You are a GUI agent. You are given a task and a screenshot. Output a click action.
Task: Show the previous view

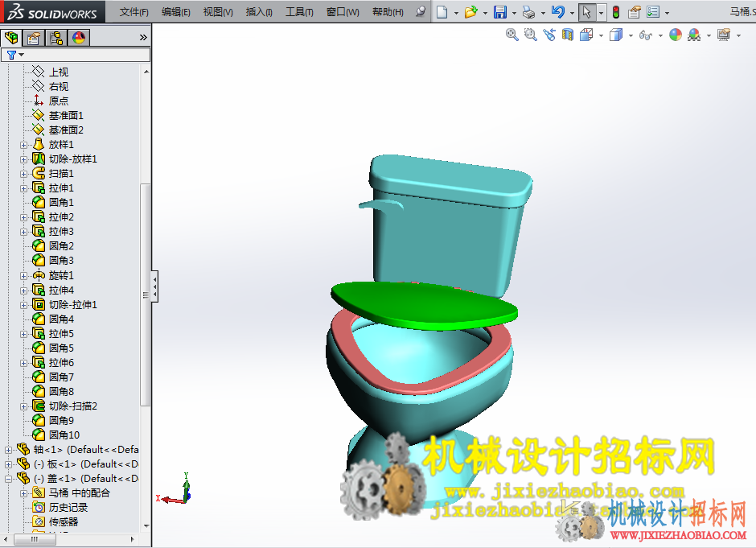549,35
